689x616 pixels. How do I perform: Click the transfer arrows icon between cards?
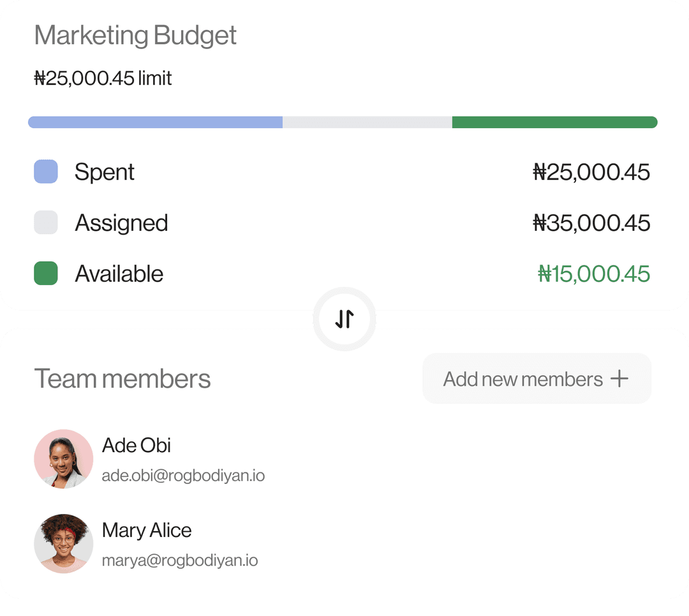344,319
